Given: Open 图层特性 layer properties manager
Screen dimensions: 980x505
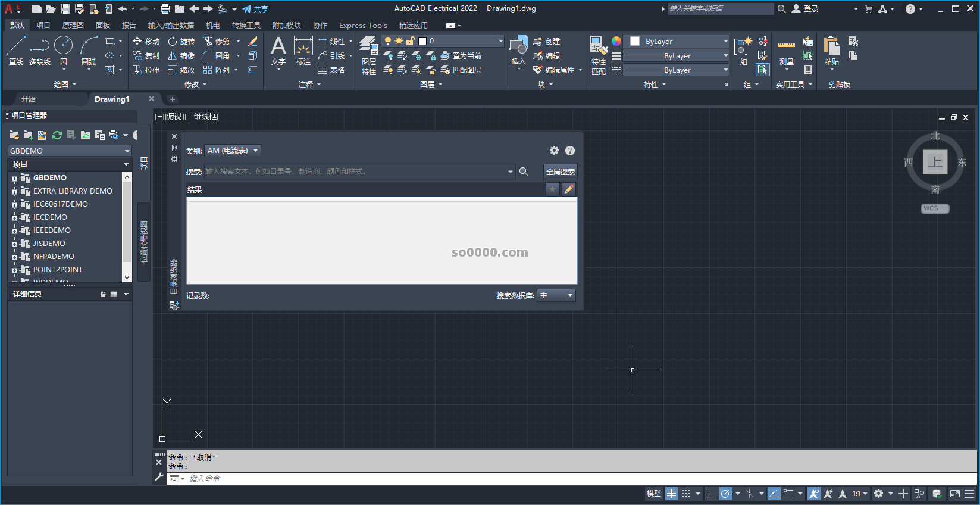Looking at the screenshot, I should [x=369, y=55].
